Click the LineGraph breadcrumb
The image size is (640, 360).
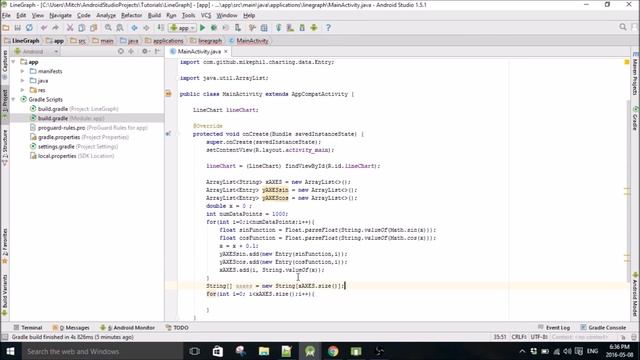click(22, 41)
